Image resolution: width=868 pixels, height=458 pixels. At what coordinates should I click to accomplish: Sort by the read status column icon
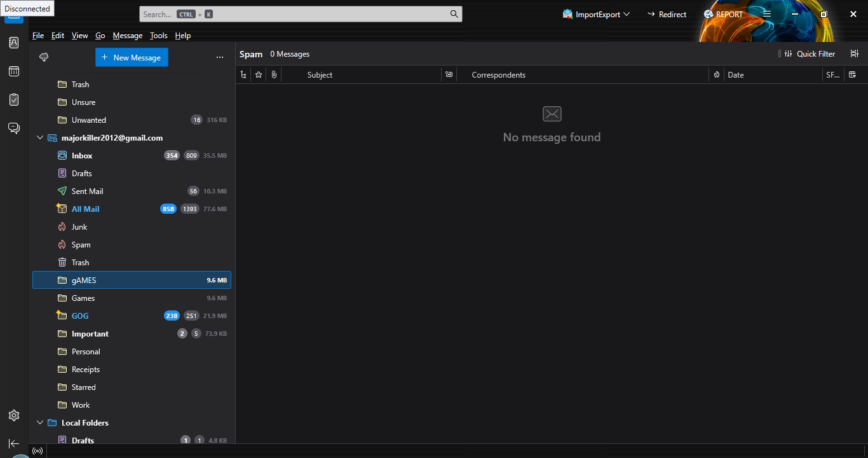pyautogui.click(x=449, y=75)
